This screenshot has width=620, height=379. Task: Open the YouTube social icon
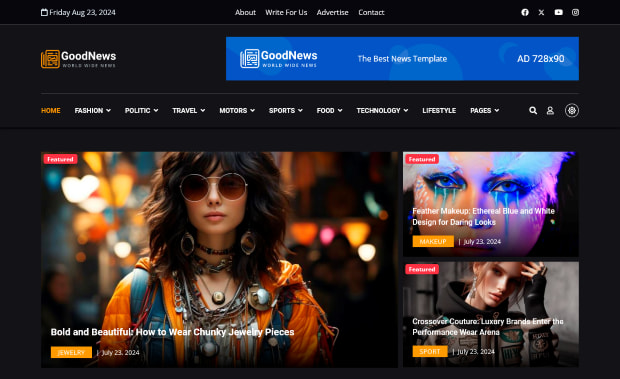558,12
